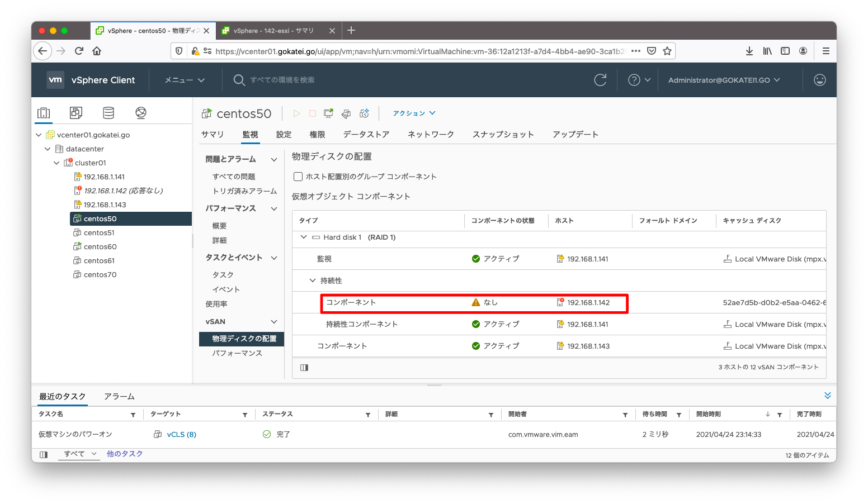Click the snapshot scheduling icon for centos50

[x=364, y=113]
